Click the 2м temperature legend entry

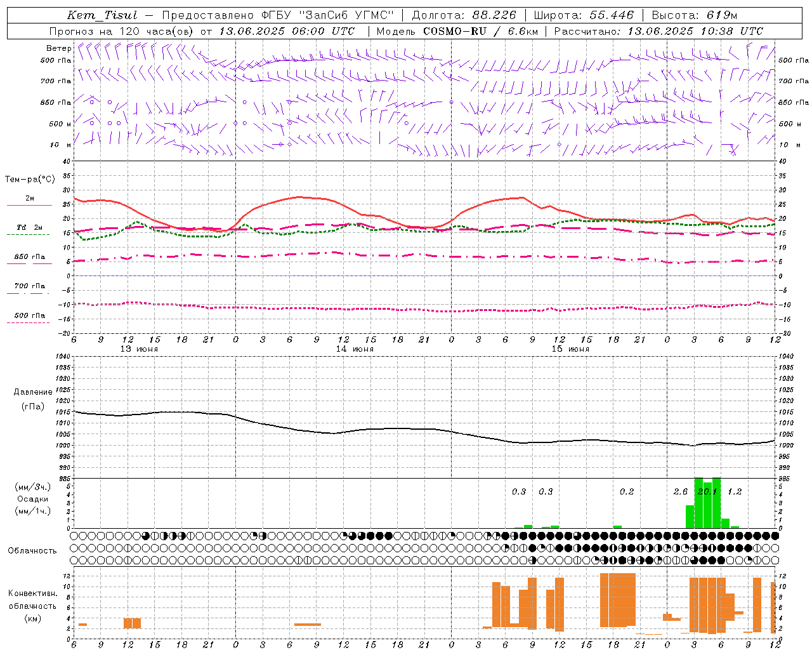[30, 199]
